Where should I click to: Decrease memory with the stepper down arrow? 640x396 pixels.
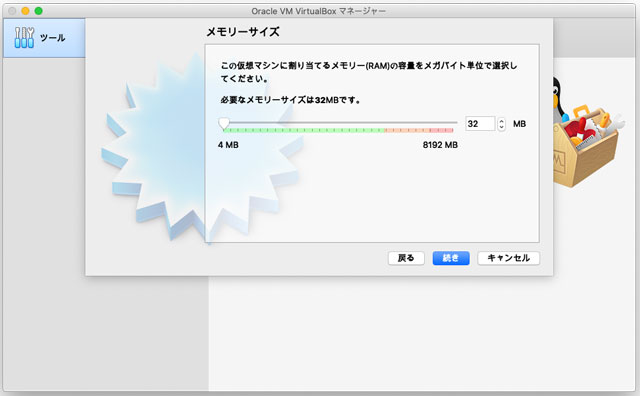point(502,127)
